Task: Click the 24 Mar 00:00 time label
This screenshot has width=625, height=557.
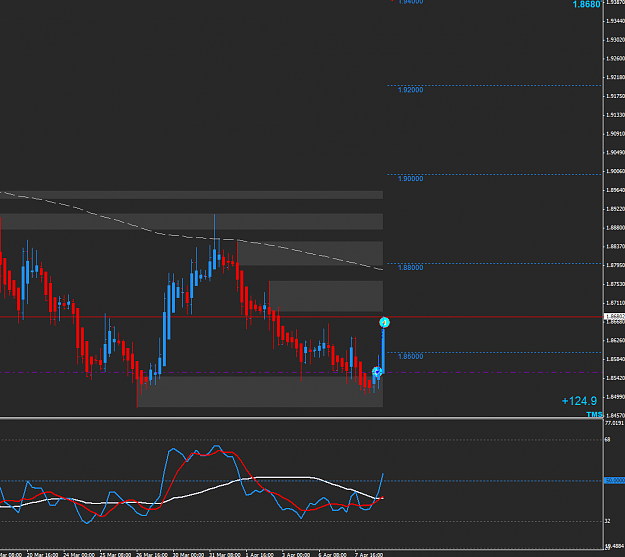Action: [x=79, y=554]
